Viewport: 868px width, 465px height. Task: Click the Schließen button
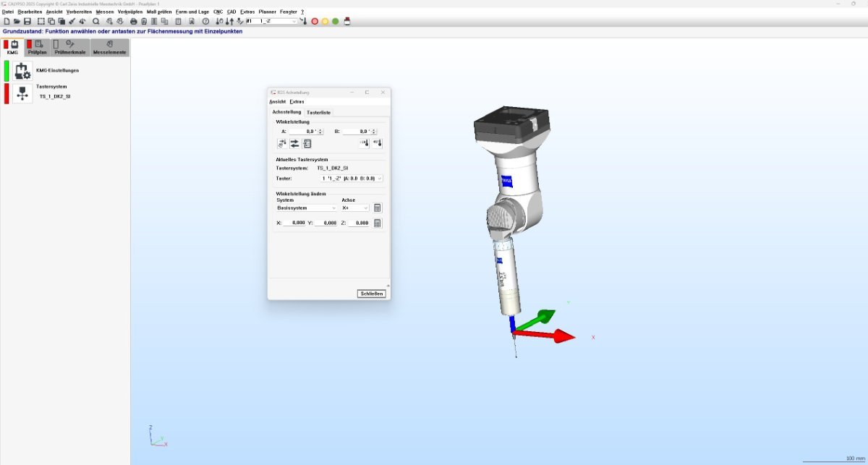(x=371, y=294)
